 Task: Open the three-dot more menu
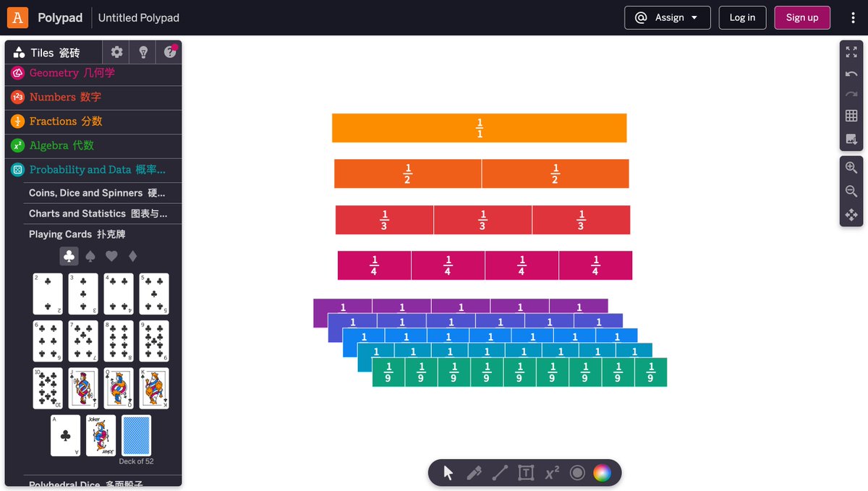pos(854,17)
